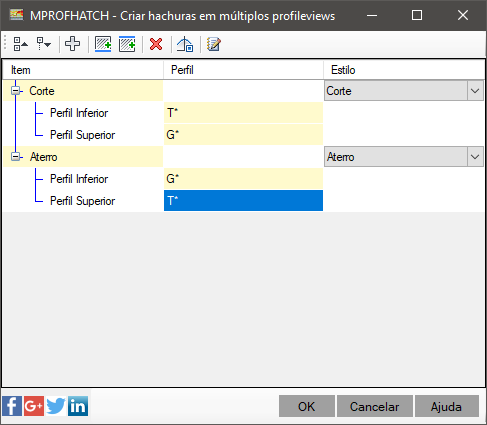Viewport: 487px width, 425px height.
Task: Open the Aterro style dropdown
Action: (475, 157)
